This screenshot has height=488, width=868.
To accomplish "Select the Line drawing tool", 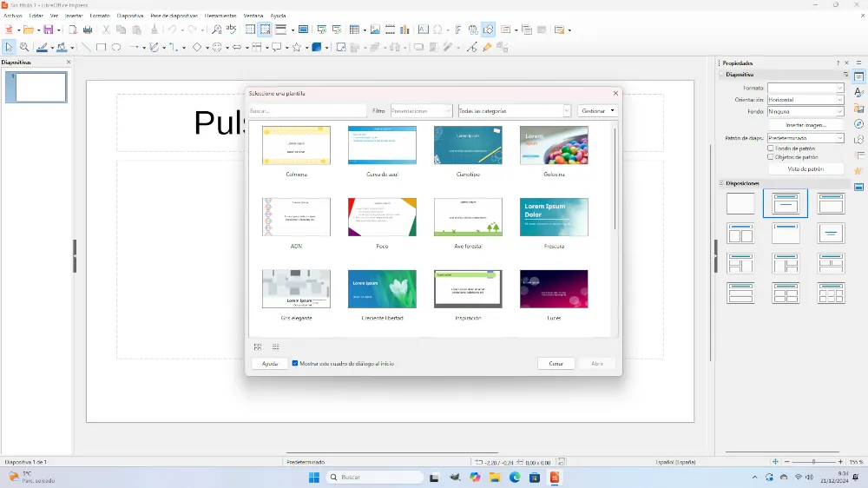I will [x=86, y=48].
